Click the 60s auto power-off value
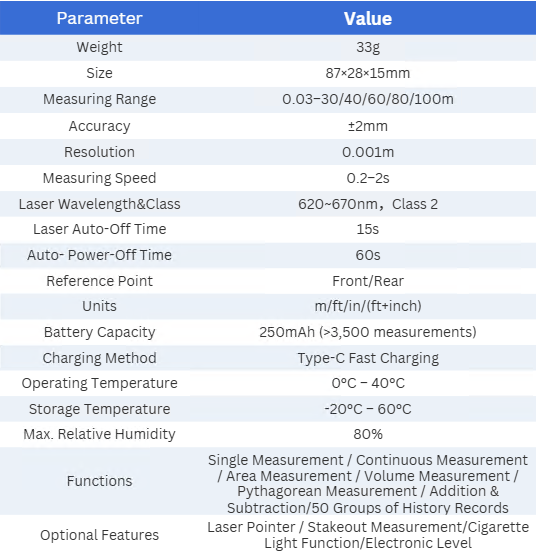This screenshot has width=536, height=558. click(368, 255)
